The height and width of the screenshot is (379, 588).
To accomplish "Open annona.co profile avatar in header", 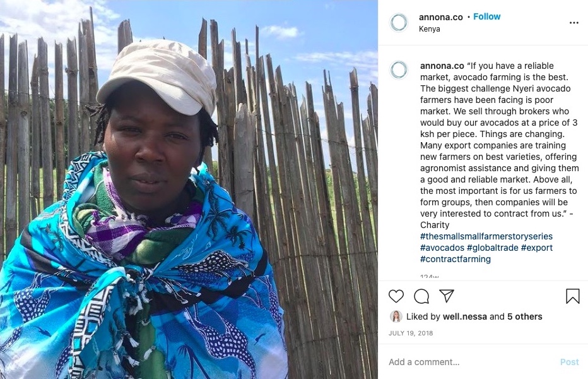I will (399, 23).
